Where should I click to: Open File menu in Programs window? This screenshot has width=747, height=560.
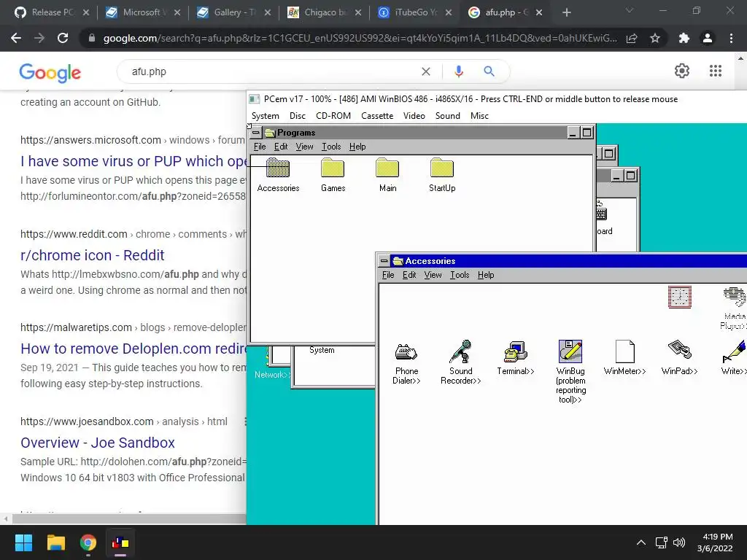pyautogui.click(x=260, y=147)
